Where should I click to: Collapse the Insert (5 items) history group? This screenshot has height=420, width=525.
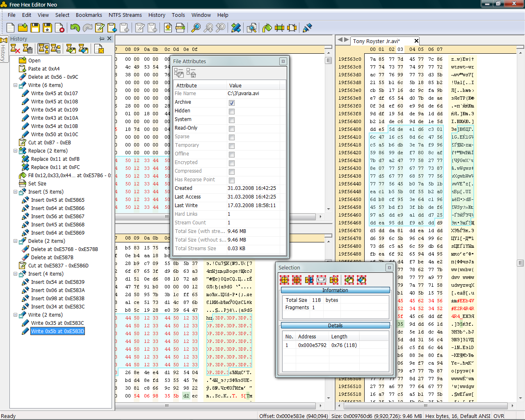15,192
